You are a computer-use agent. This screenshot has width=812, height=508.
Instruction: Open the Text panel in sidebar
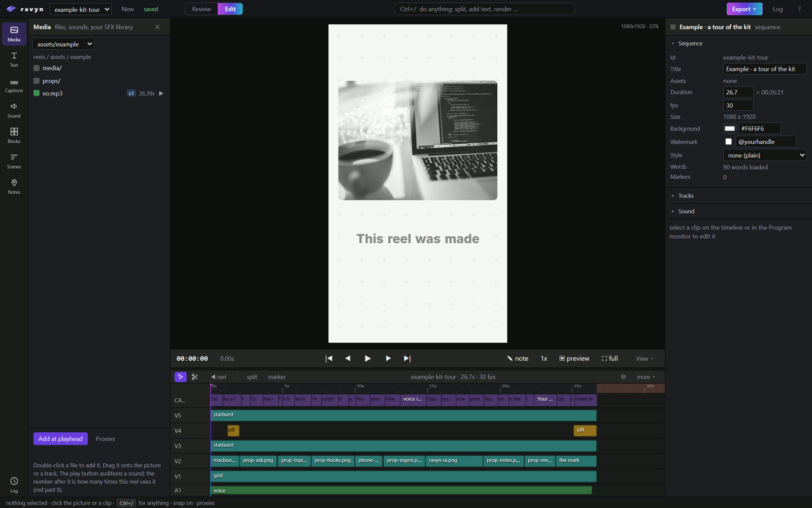pyautogui.click(x=14, y=59)
